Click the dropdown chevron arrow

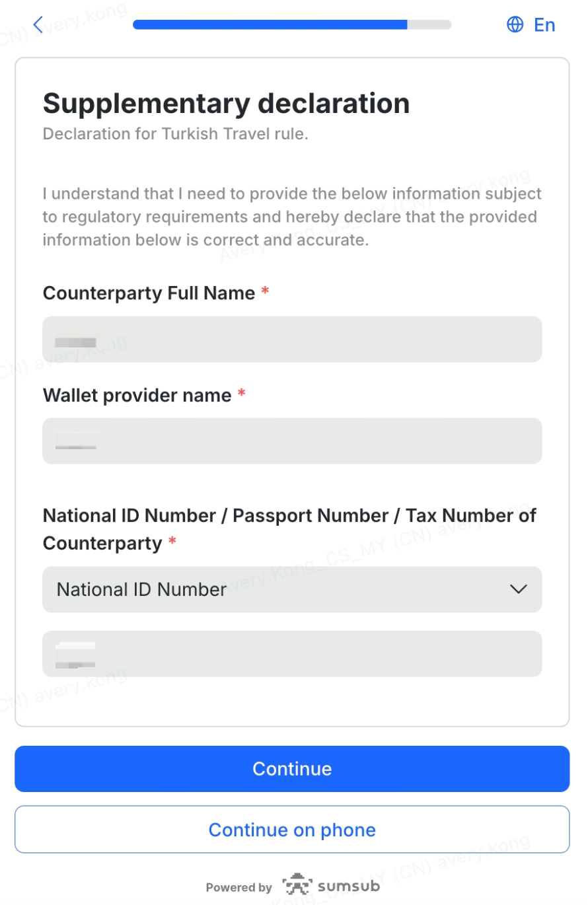pos(519,589)
